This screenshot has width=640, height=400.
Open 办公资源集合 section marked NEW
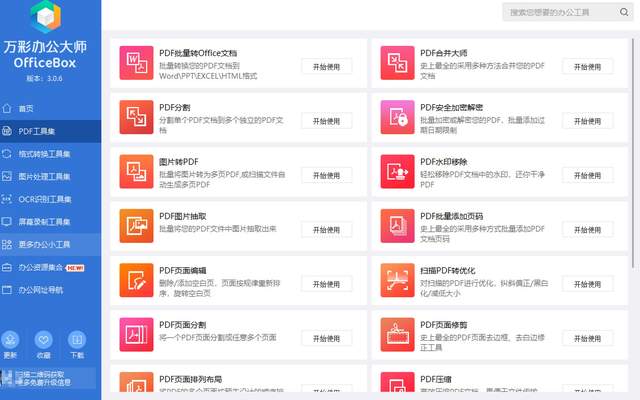tap(51, 268)
